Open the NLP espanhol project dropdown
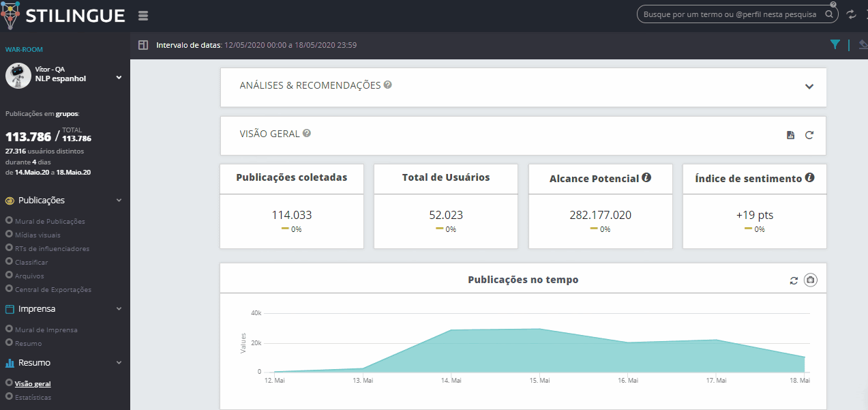The width and height of the screenshot is (868, 410). [x=119, y=78]
